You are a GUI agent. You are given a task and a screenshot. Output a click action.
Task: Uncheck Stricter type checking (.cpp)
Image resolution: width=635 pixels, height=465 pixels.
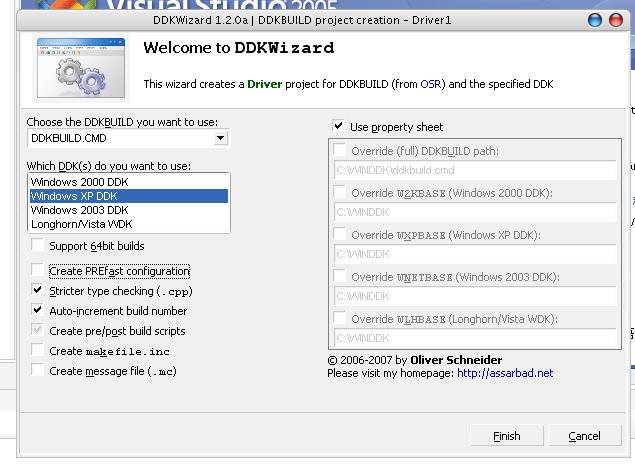[x=38, y=290]
